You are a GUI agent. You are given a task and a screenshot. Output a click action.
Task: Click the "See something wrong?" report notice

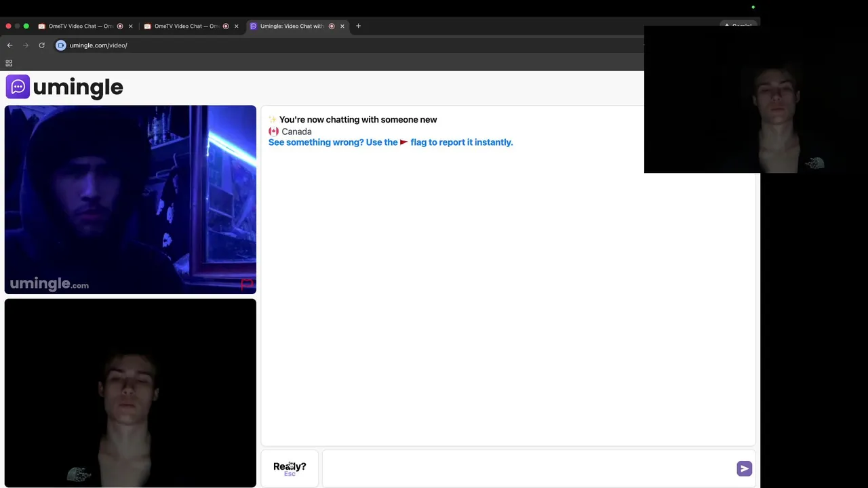click(391, 142)
